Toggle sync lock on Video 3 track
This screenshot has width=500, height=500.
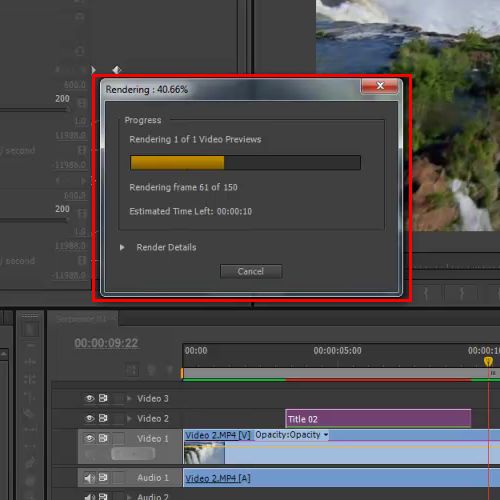[103, 398]
